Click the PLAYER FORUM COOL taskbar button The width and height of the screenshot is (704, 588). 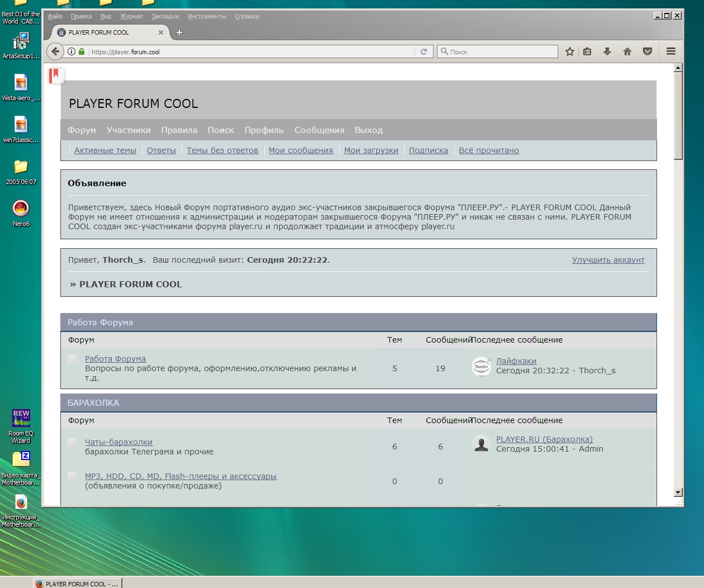click(x=77, y=584)
